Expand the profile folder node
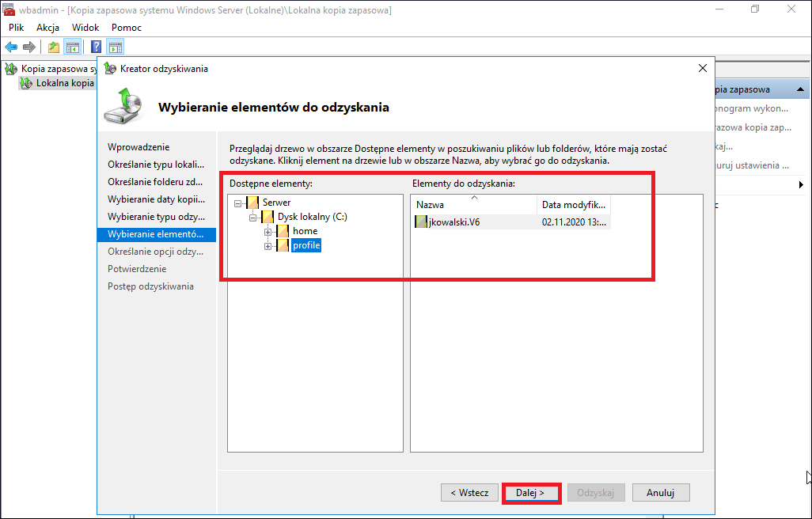 tap(268, 246)
